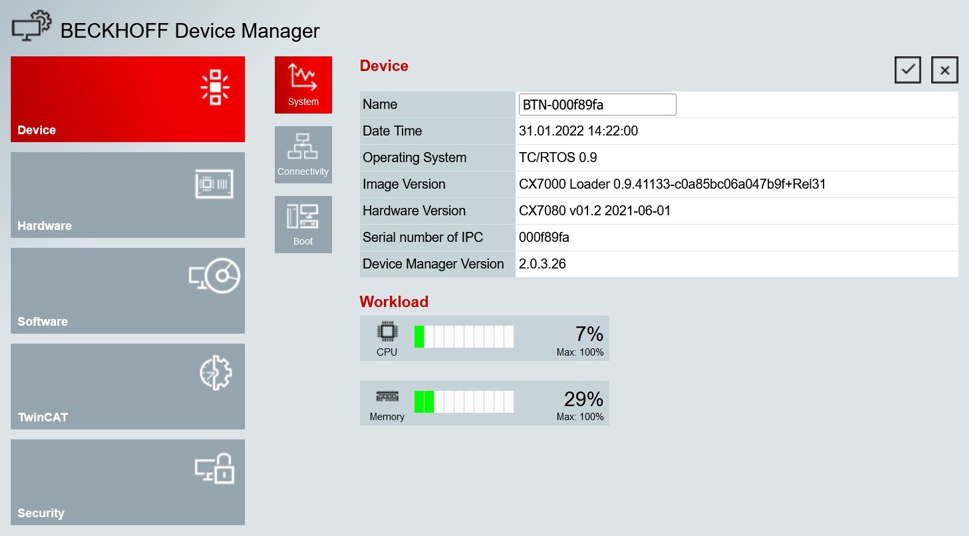Click the BECKHOFF Device Manager title
The image size is (969, 536).
pos(190,31)
